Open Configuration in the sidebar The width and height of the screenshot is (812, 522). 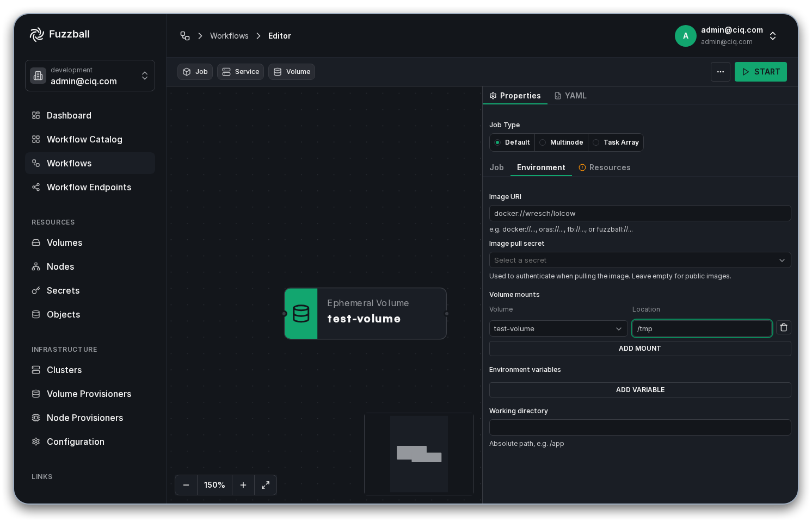90,442
